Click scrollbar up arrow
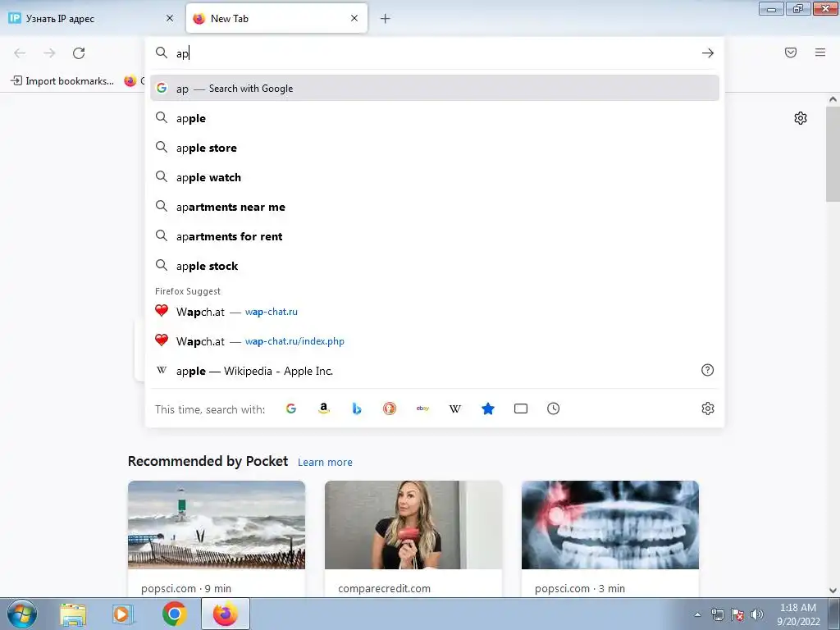The width and height of the screenshot is (840, 630). [833, 99]
